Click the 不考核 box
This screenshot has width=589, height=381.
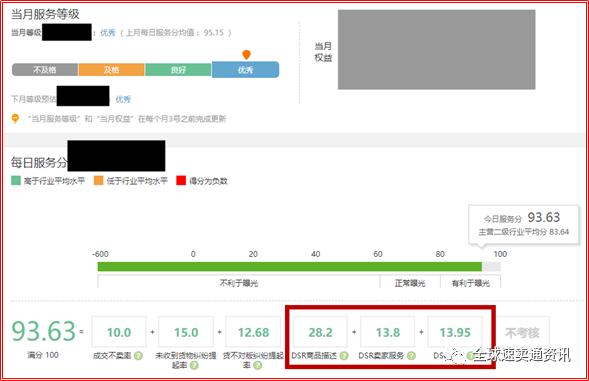523,333
